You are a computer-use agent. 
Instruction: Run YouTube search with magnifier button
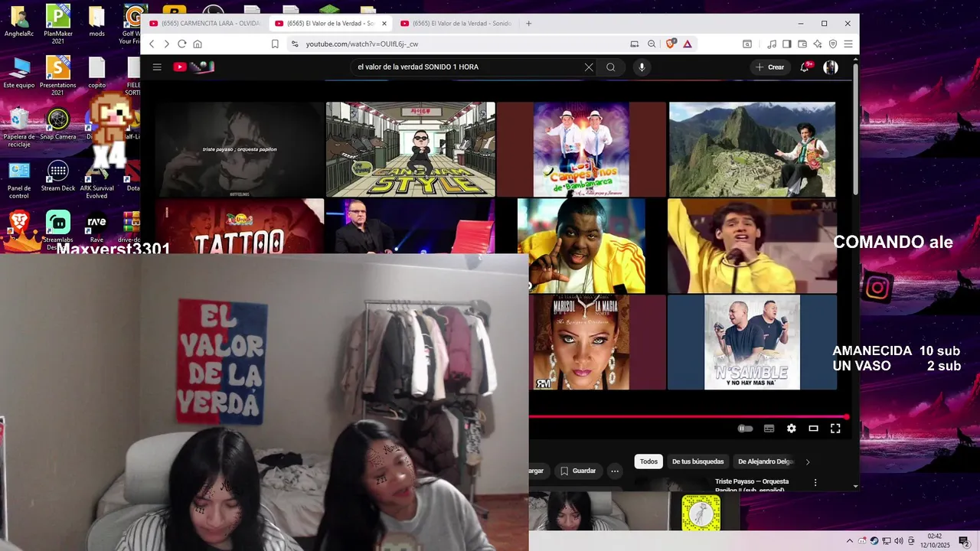(x=611, y=67)
